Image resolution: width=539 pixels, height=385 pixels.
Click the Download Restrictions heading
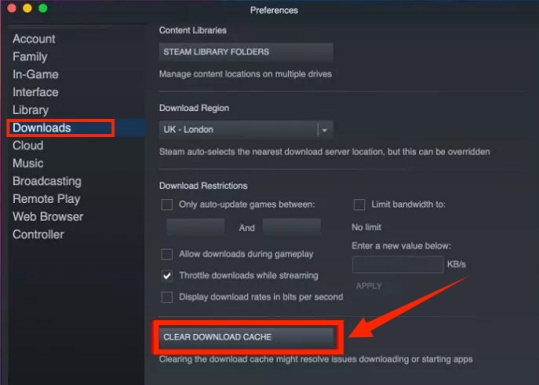pyautogui.click(x=203, y=186)
